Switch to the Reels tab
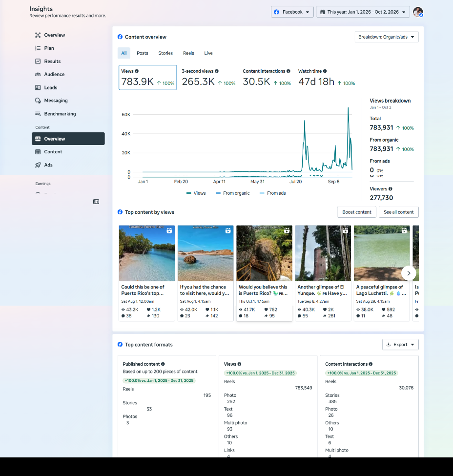This screenshot has height=476, width=453. [188, 53]
